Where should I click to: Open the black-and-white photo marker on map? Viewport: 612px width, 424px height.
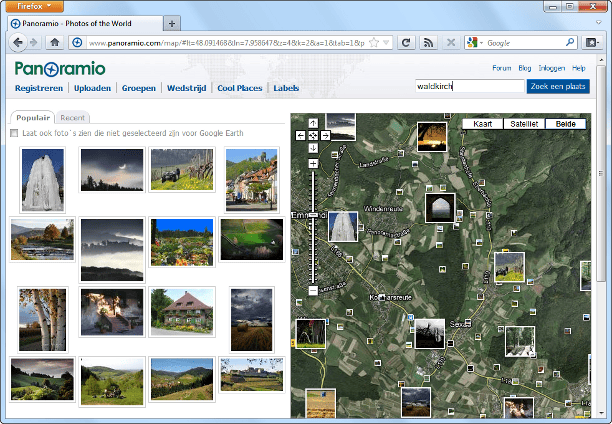[430, 334]
